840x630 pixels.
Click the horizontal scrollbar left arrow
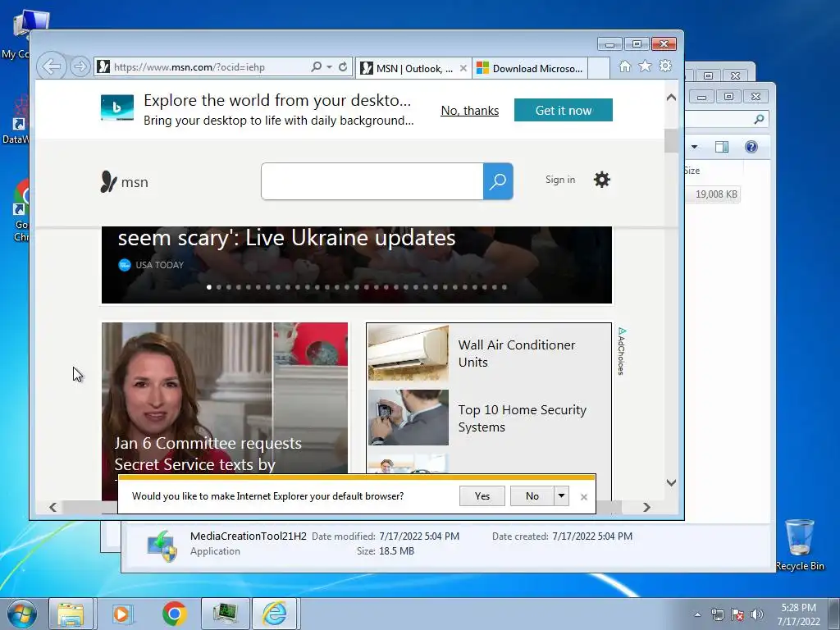click(x=53, y=507)
